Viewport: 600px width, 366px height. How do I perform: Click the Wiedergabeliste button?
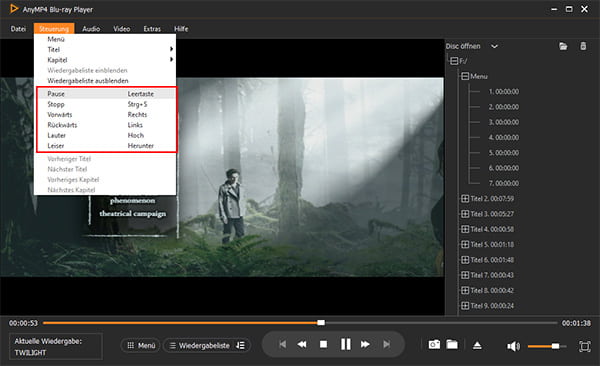(x=207, y=345)
